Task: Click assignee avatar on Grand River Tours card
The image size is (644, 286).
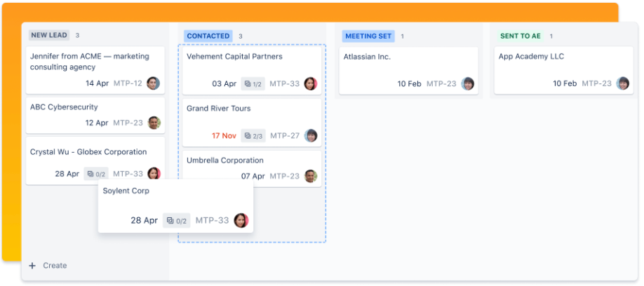Action: [311, 136]
